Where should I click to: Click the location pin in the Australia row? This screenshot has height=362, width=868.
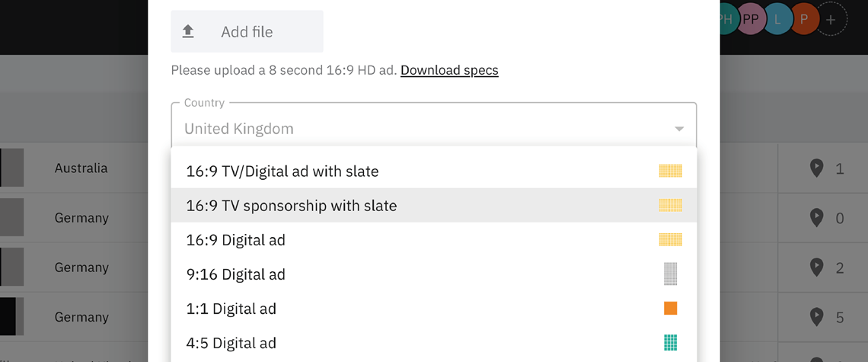816,168
